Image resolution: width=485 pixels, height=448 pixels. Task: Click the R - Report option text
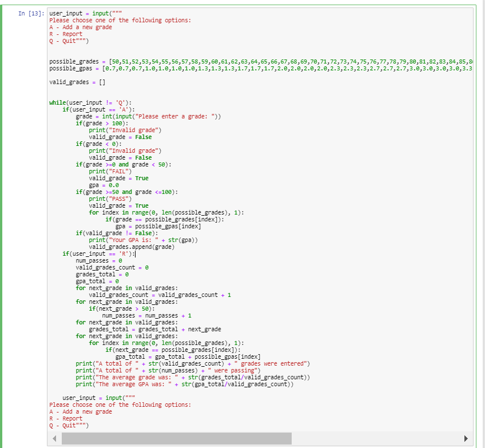click(65, 34)
